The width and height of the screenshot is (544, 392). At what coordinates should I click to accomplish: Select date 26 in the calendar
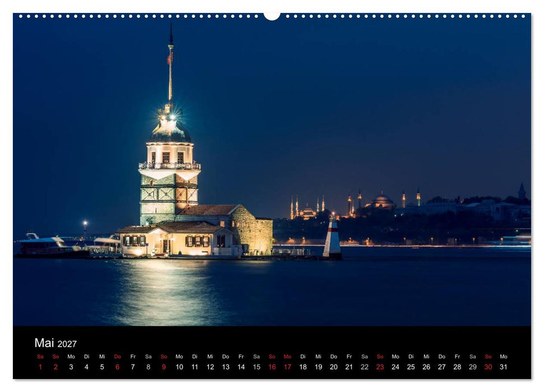point(426,367)
